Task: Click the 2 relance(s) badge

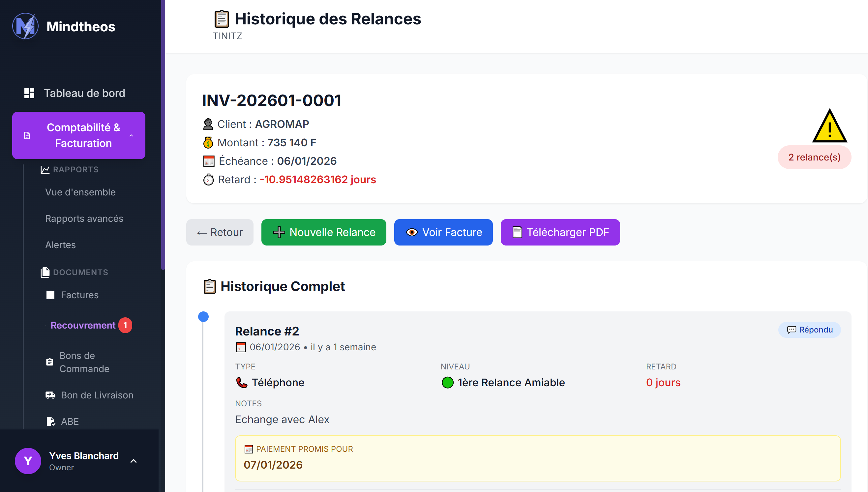Action: click(815, 157)
